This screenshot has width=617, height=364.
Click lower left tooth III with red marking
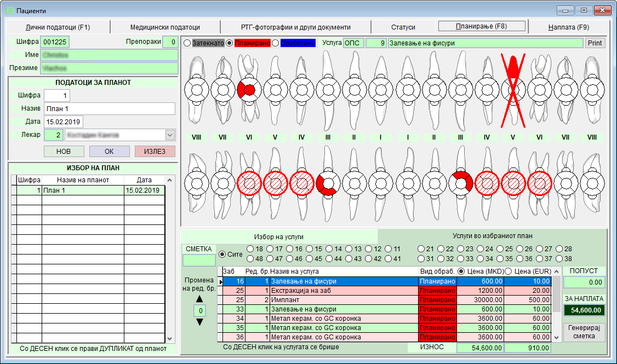click(x=327, y=182)
